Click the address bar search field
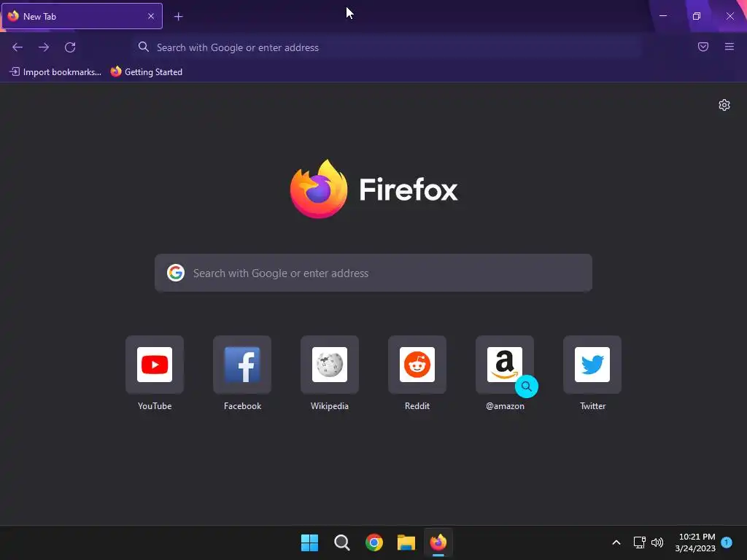747x560 pixels. coord(387,47)
